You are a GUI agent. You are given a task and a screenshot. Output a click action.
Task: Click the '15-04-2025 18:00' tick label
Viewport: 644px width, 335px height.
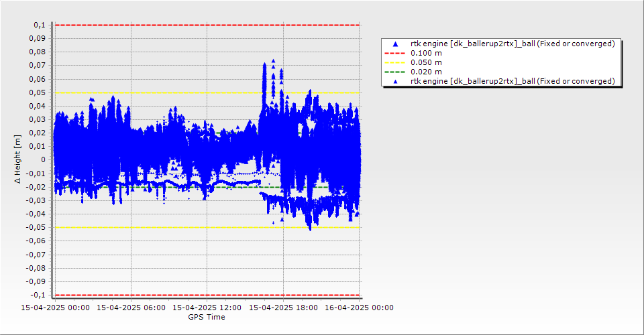pos(283,308)
